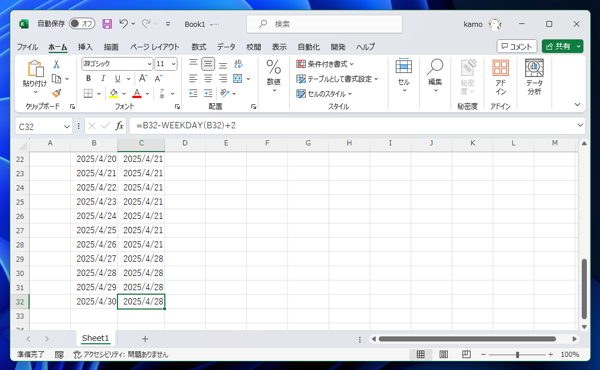Click the insert function fx icon

coord(119,126)
